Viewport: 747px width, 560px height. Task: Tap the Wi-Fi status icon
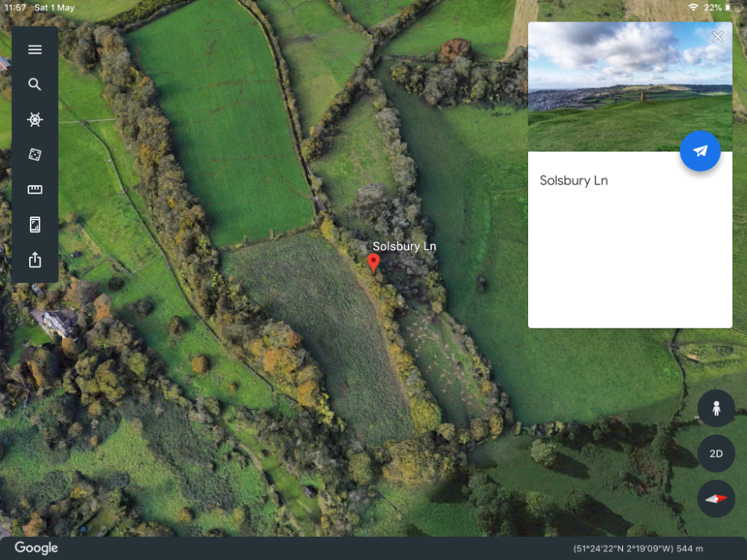point(693,7)
